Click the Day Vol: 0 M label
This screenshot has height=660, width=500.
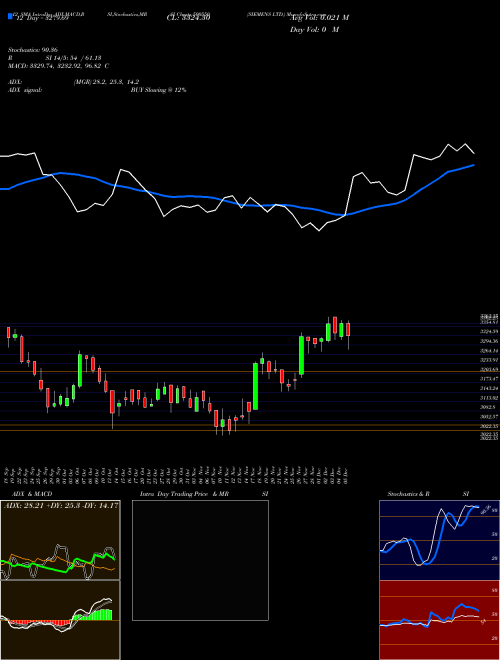click(314, 29)
